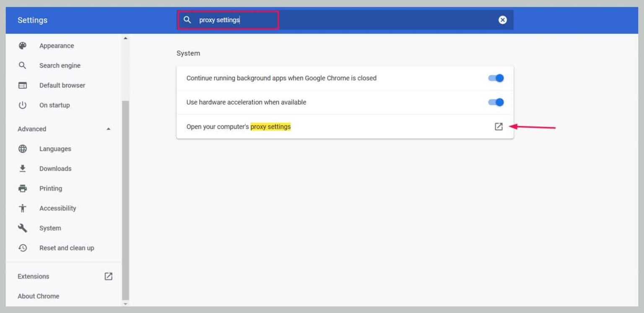Click the Extensions external link icon

[x=109, y=276]
